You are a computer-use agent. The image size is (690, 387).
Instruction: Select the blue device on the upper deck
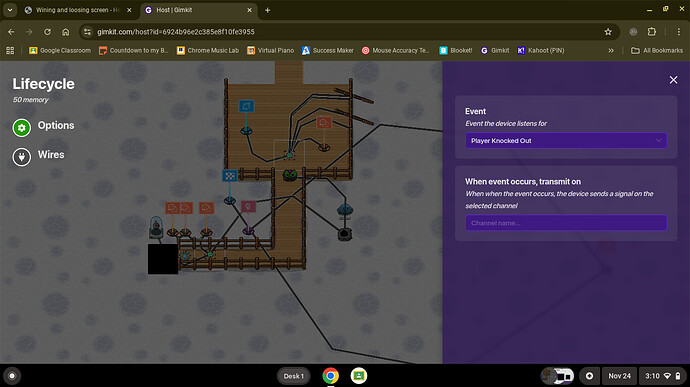click(246, 107)
